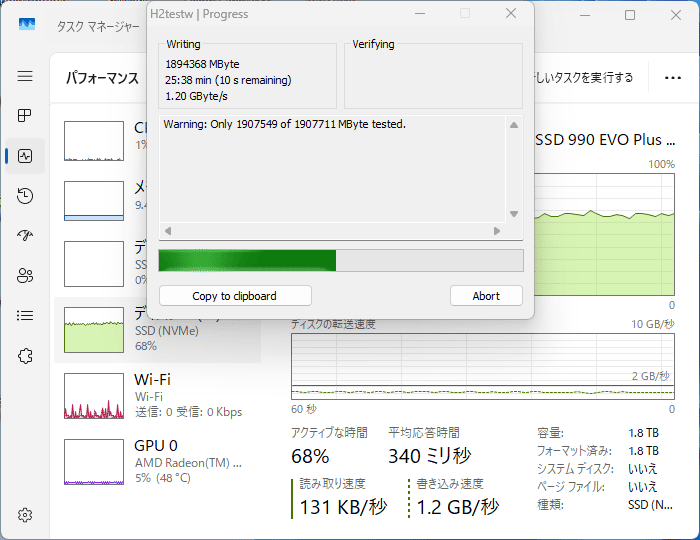Click the log scroll-right arrow in H2testw
700x540 pixels.
pyautogui.click(x=497, y=231)
